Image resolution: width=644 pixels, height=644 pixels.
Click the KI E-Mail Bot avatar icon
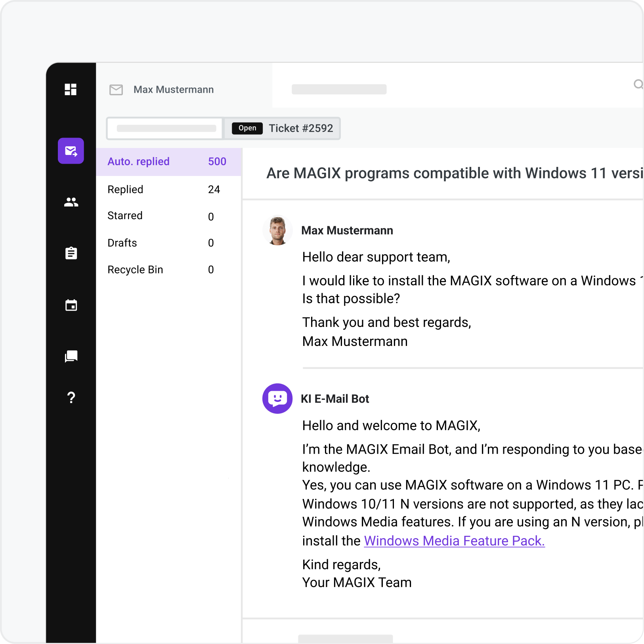click(x=277, y=399)
